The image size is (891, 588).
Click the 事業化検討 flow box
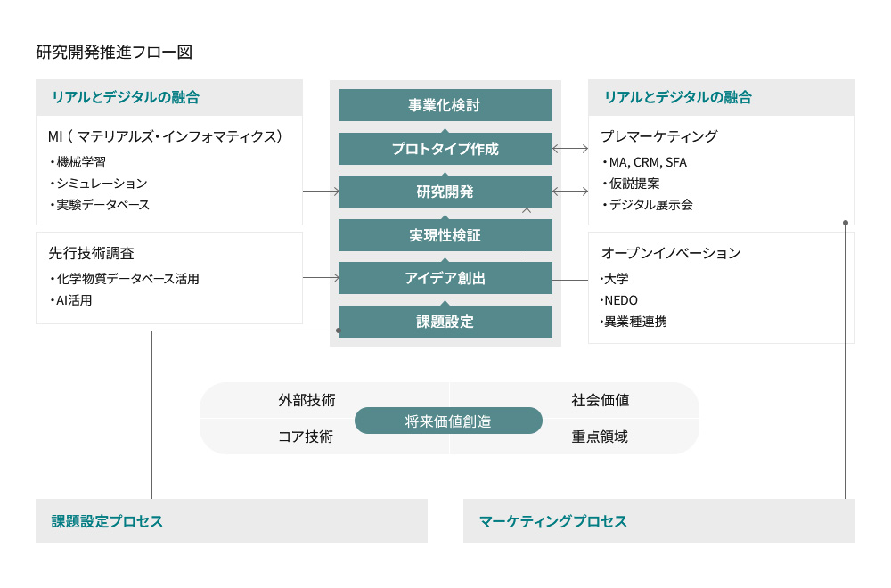pos(445,105)
